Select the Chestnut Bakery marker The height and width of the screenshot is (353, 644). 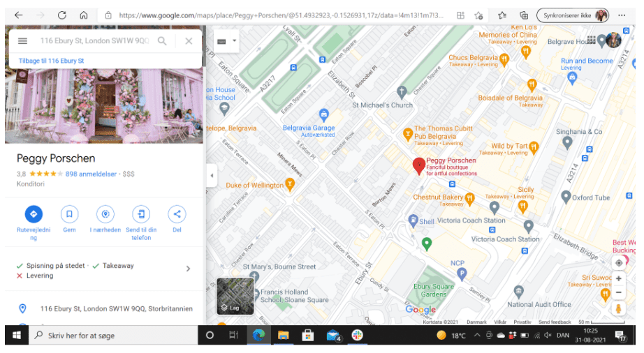tap(470, 199)
